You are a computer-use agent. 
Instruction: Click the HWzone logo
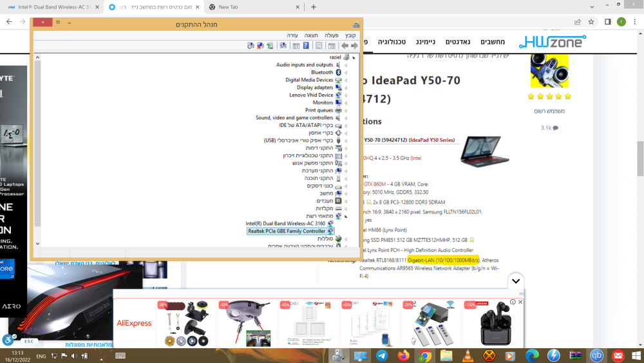553,41
